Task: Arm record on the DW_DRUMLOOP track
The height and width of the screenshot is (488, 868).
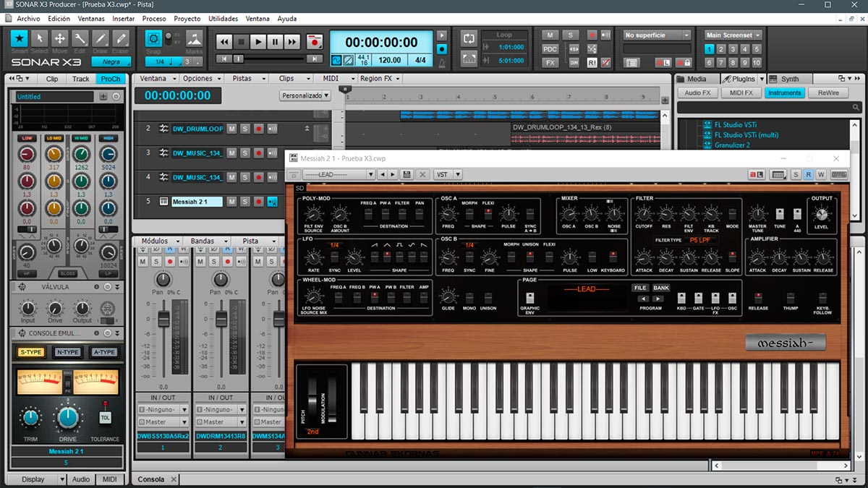Action: [258, 129]
